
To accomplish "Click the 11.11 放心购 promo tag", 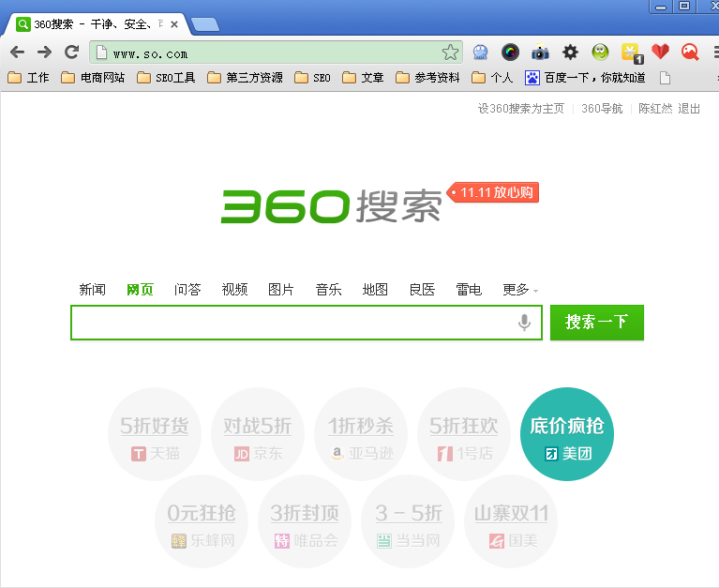I will pos(493,192).
